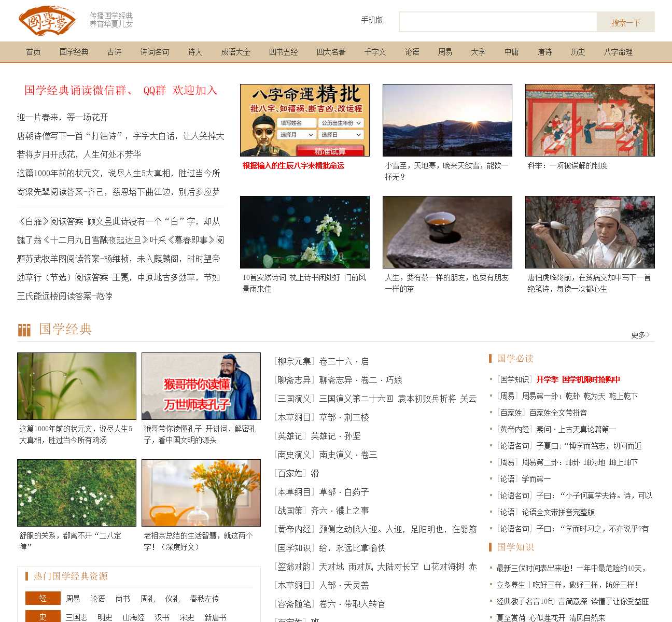The width and height of the screenshot is (672, 622).
Task: Click 更多 beside 国学经典 heading
Action: tap(640, 335)
